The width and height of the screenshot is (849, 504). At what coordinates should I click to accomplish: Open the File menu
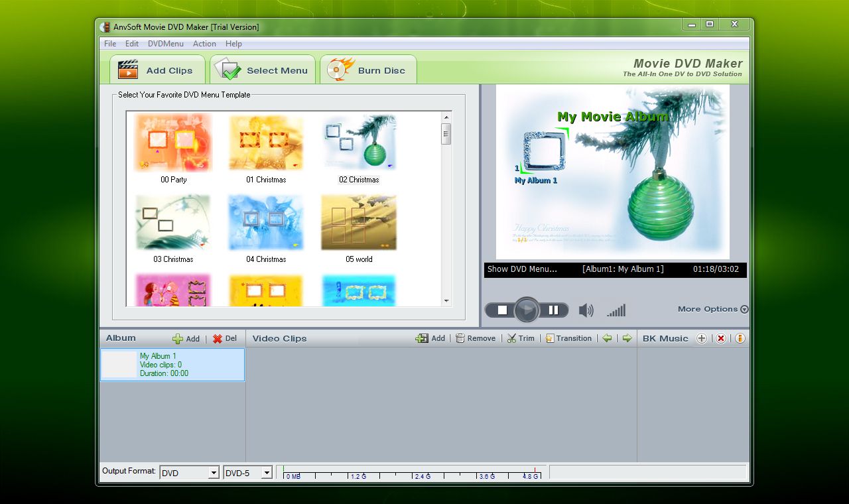pos(110,44)
